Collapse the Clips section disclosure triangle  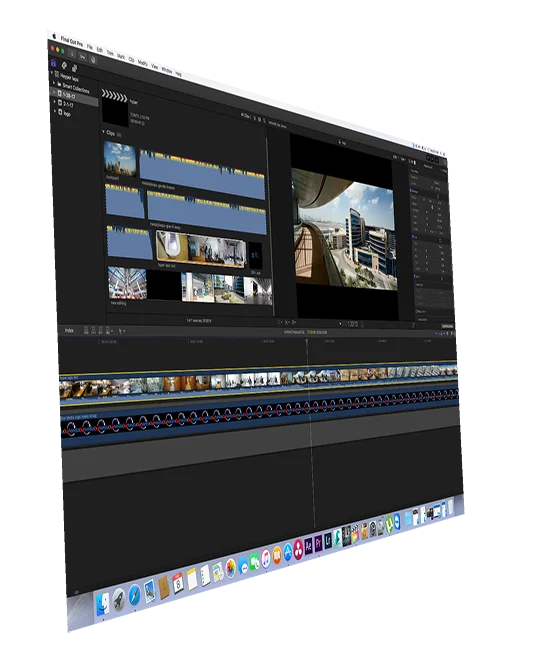point(103,132)
